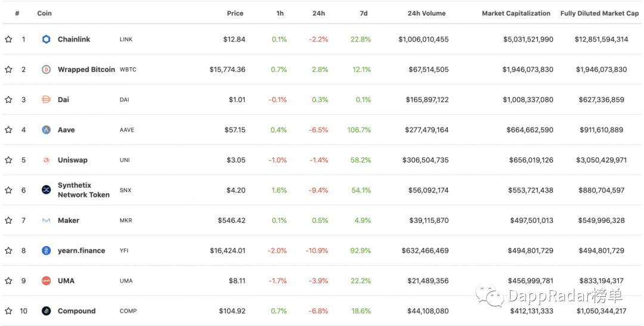Sort by the Price column header
The width and height of the screenshot is (644, 326).
click(235, 13)
